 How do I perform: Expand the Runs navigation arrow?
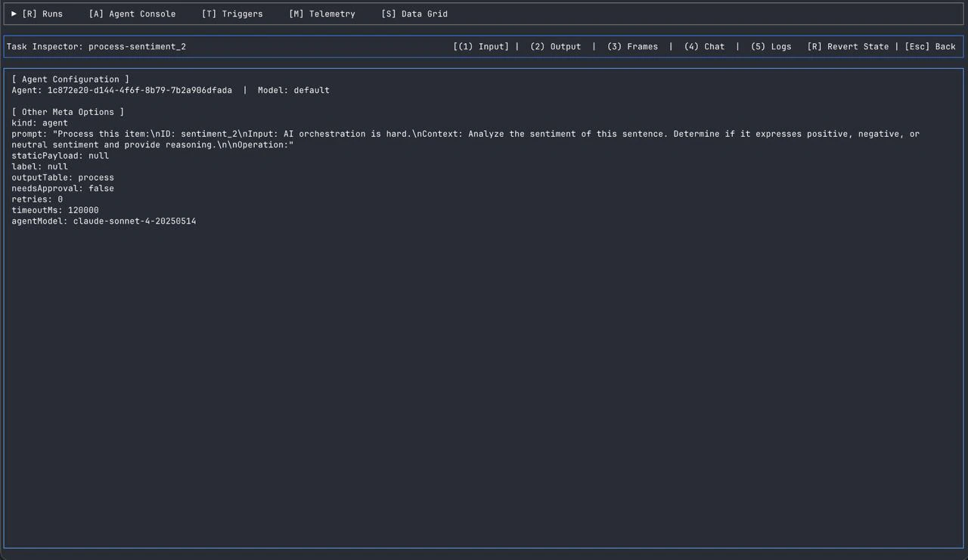pos(14,14)
